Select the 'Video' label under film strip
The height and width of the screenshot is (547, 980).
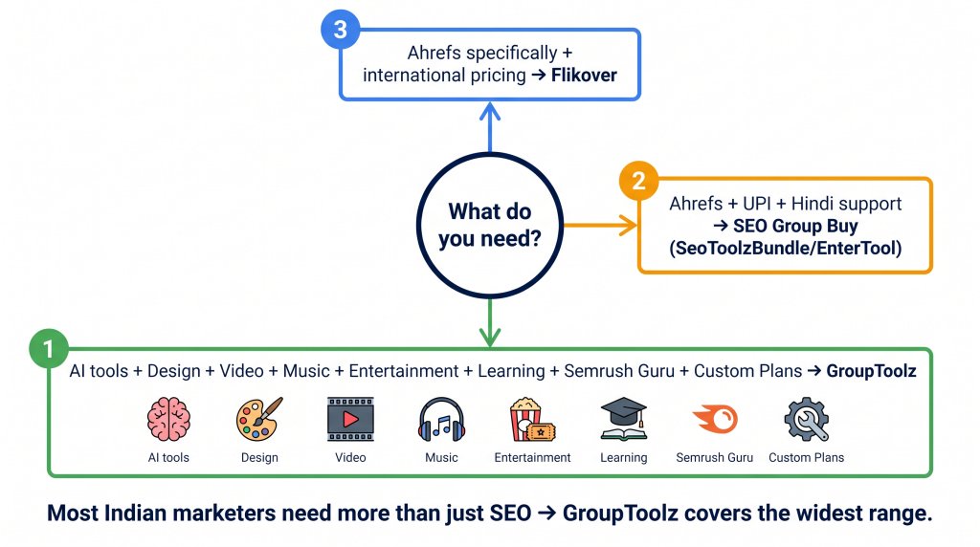[350, 458]
